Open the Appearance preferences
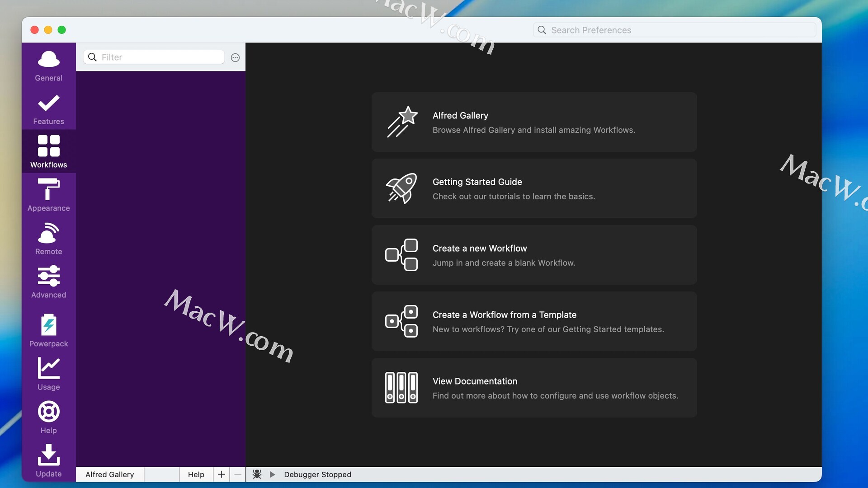This screenshot has width=868, height=488. 48,195
